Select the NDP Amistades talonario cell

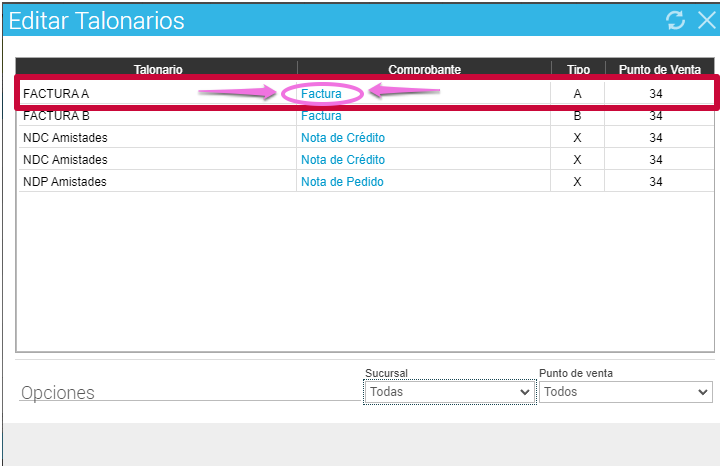[x=65, y=182]
